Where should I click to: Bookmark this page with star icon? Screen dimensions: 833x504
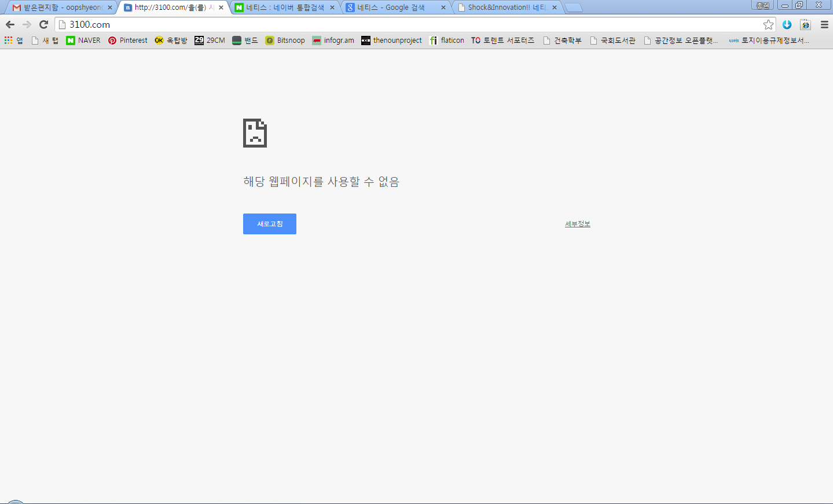pyautogui.click(x=768, y=24)
